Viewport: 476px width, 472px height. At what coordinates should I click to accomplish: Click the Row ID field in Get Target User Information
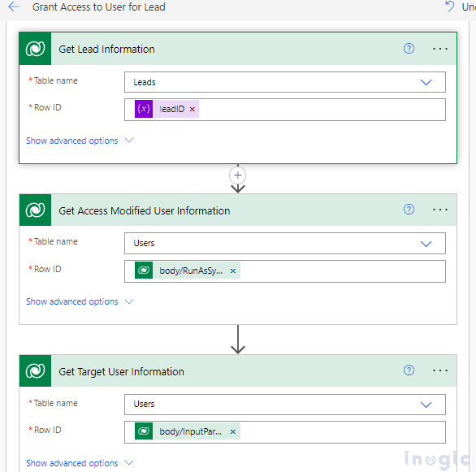coord(285,432)
